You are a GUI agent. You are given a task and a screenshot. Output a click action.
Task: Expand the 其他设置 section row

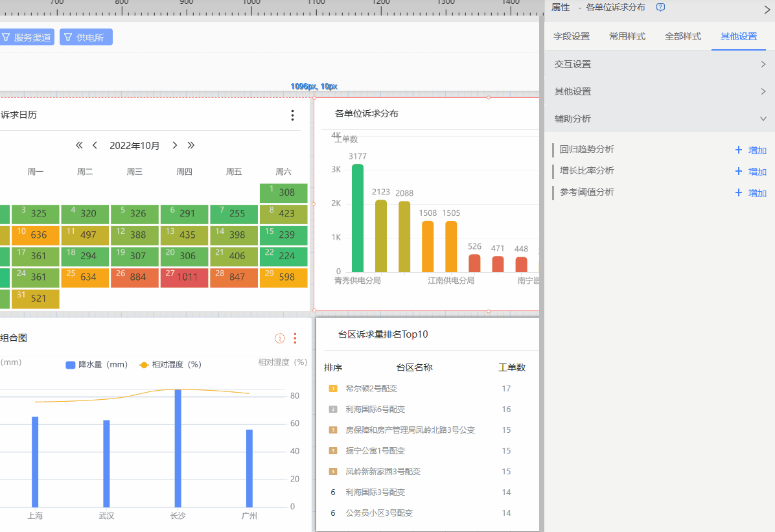(x=659, y=91)
